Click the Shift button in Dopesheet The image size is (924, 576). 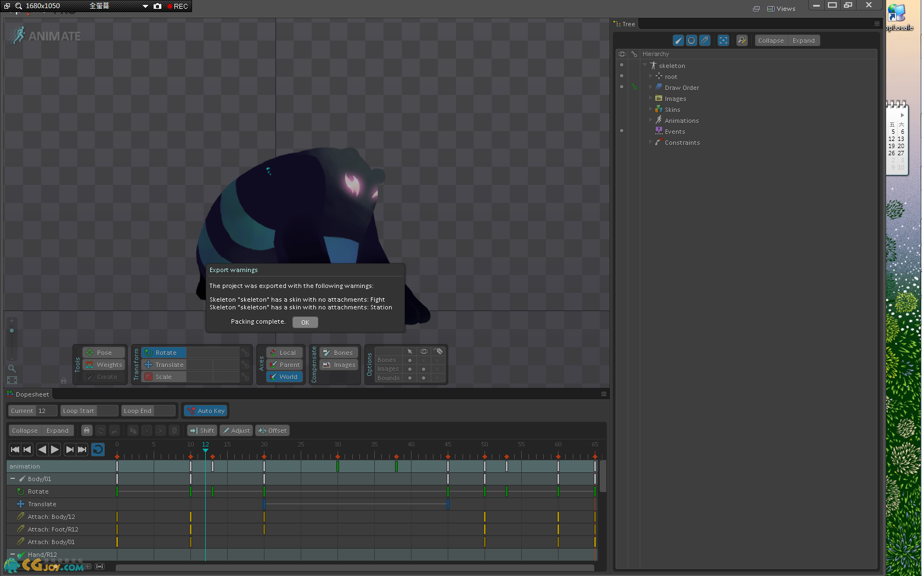click(x=202, y=431)
